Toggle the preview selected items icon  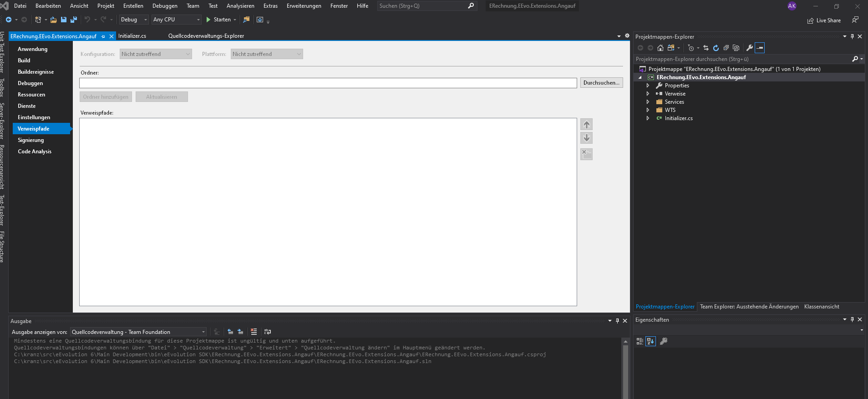point(760,48)
